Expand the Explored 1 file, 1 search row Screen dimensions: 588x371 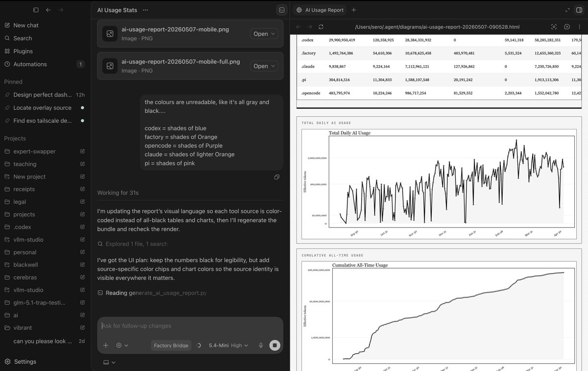tap(132, 244)
